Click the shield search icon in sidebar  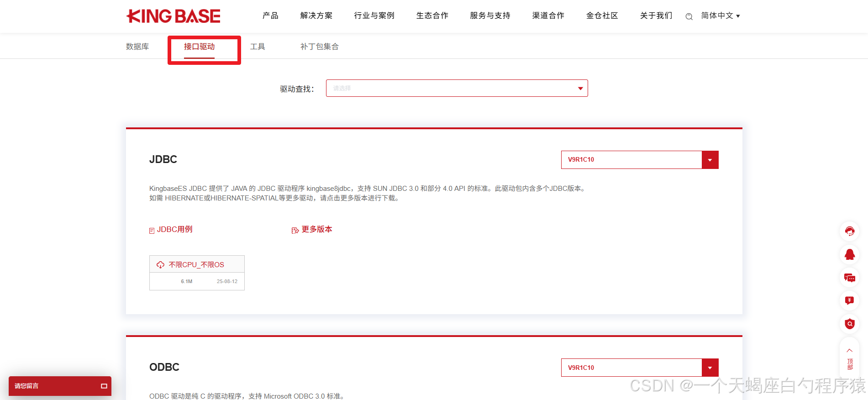pos(850,324)
